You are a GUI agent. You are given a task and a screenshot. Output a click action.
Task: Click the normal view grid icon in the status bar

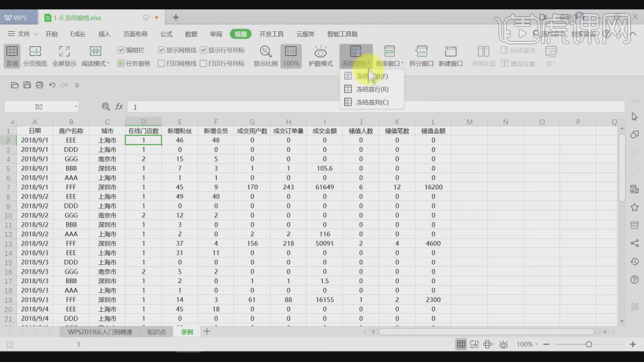click(x=461, y=344)
